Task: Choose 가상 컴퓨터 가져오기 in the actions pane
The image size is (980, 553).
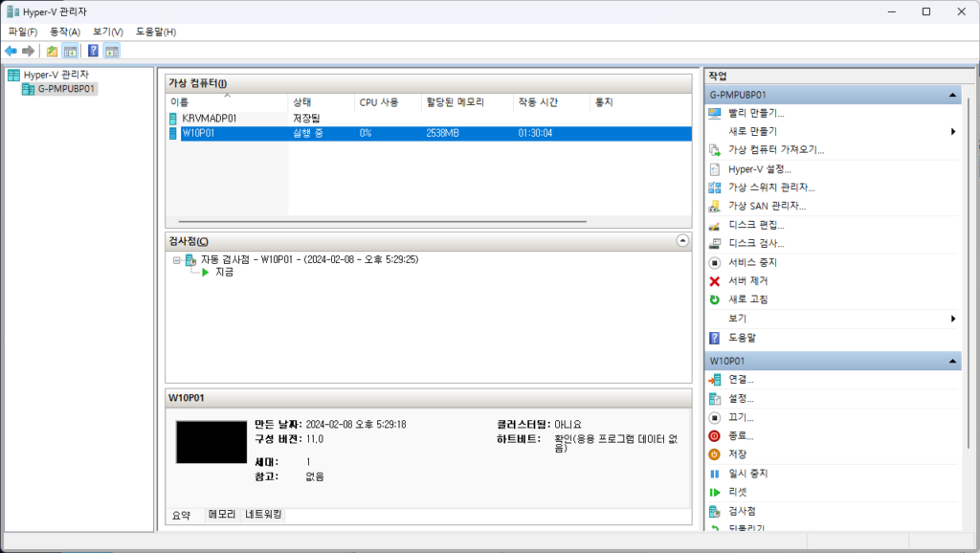Action: pyautogui.click(x=776, y=150)
